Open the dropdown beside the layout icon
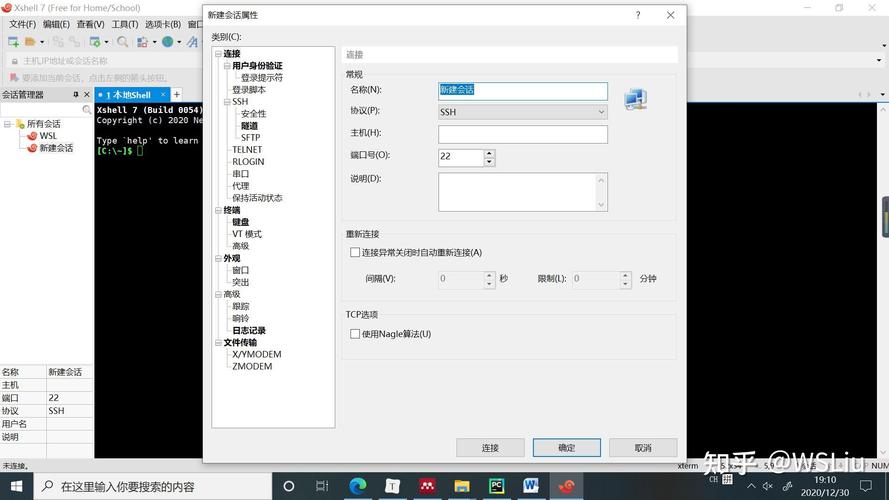Screen dimensions: 889x500 point(154,42)
